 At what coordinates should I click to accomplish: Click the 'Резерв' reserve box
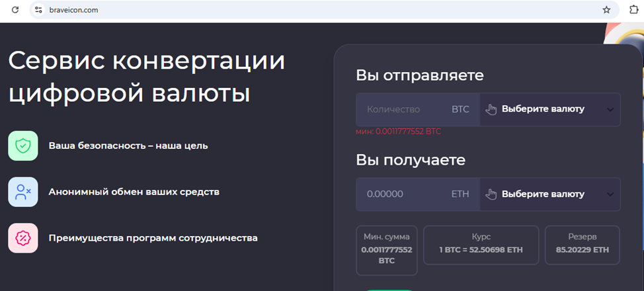tap(583, 245)
